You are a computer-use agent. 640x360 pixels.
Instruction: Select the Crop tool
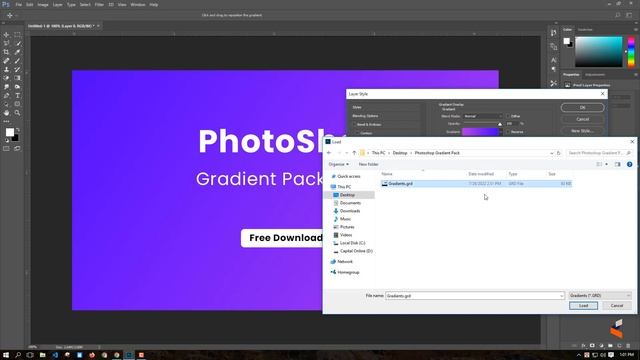click(x=6, y=52)
